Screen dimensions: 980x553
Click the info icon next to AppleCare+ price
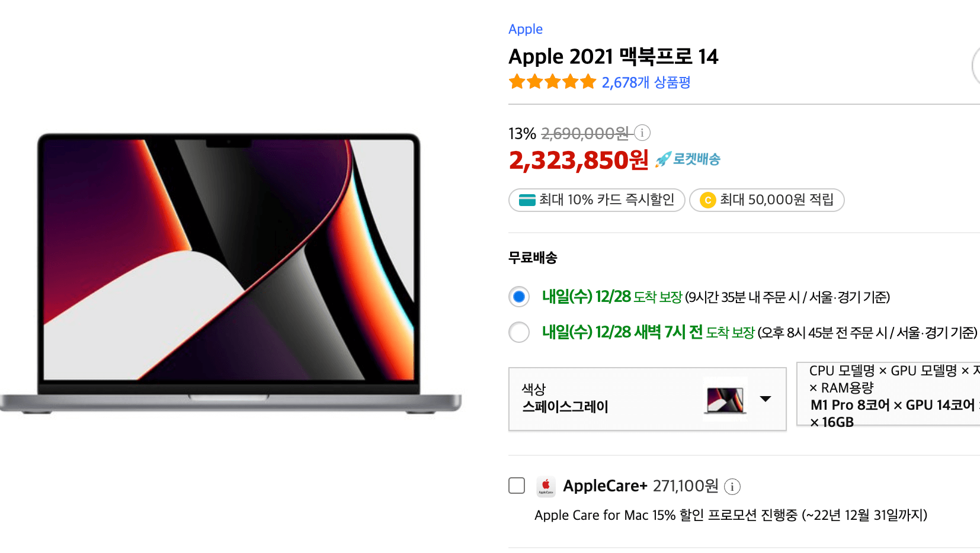point(732,487)
